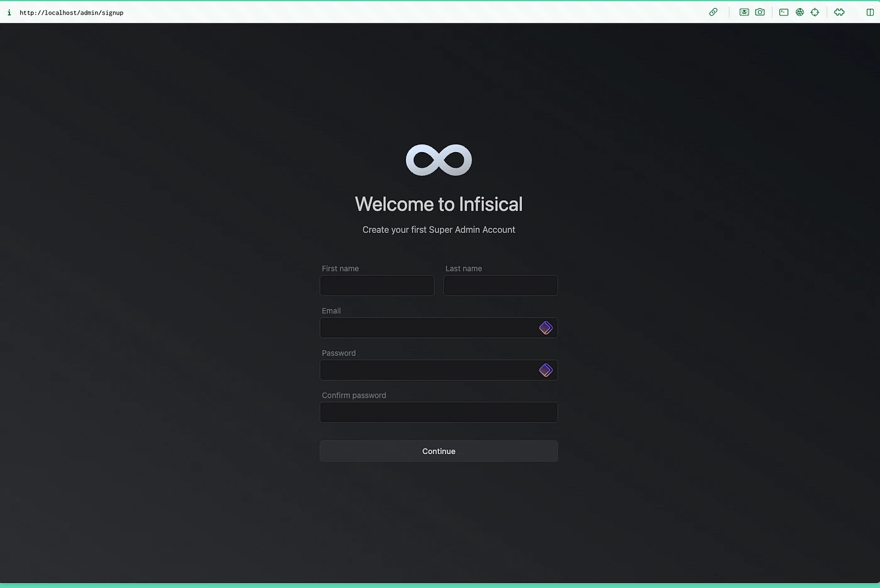Click password manager icon in Email field
This screenshot has height=588, width=880.
pos(546,328)
